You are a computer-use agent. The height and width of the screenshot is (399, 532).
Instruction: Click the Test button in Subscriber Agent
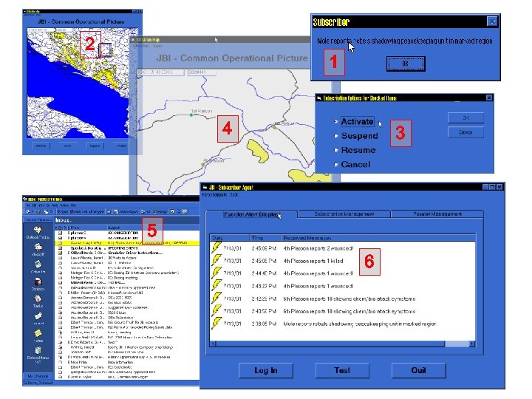point(342,370)
